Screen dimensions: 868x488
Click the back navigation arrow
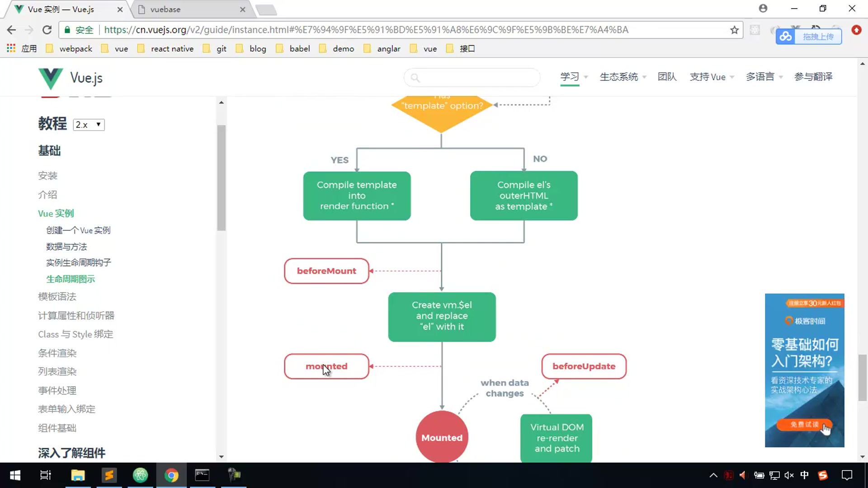[12, 30]
